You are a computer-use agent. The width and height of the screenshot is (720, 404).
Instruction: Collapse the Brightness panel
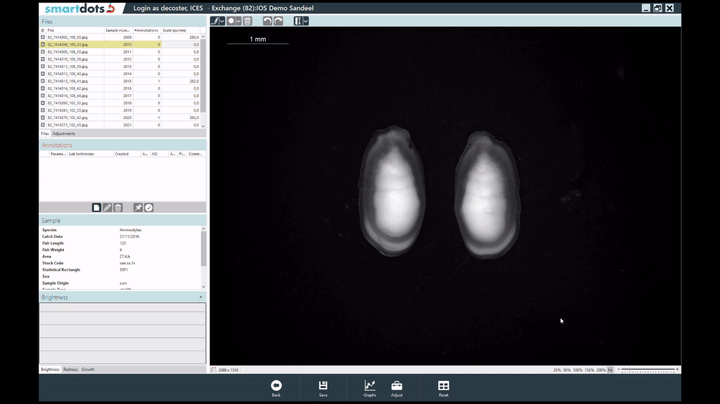coord(201,297)
